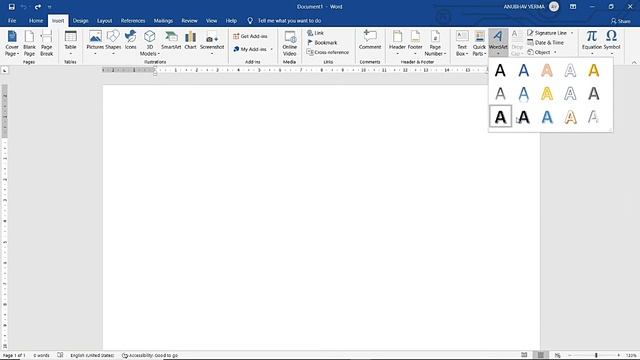This screenshot has width=640, height=360.
Task: Choose the top-row dark blue fill WordArt style
Action: pyautogui.click(x=524, y=71)
